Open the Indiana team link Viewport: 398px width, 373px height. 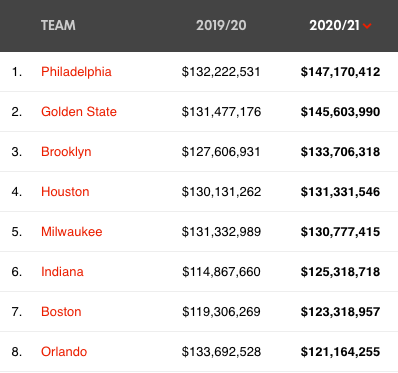[62, 272]
